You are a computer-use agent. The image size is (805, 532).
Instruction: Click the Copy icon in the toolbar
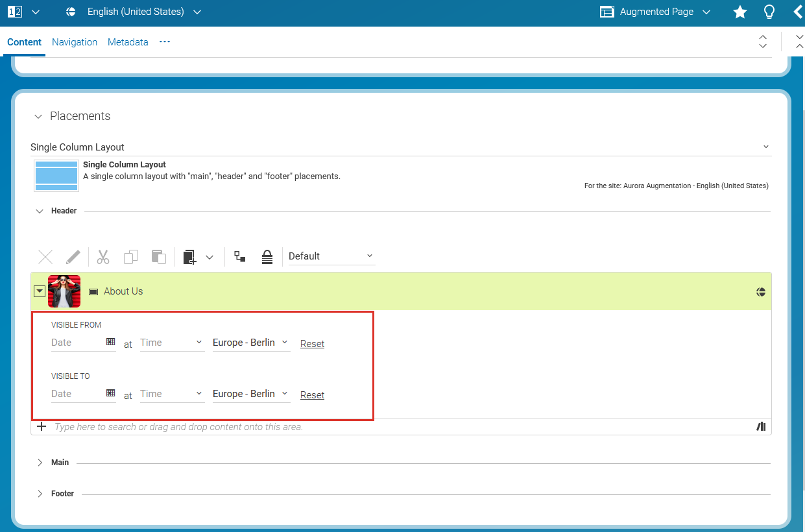(130, 256)
